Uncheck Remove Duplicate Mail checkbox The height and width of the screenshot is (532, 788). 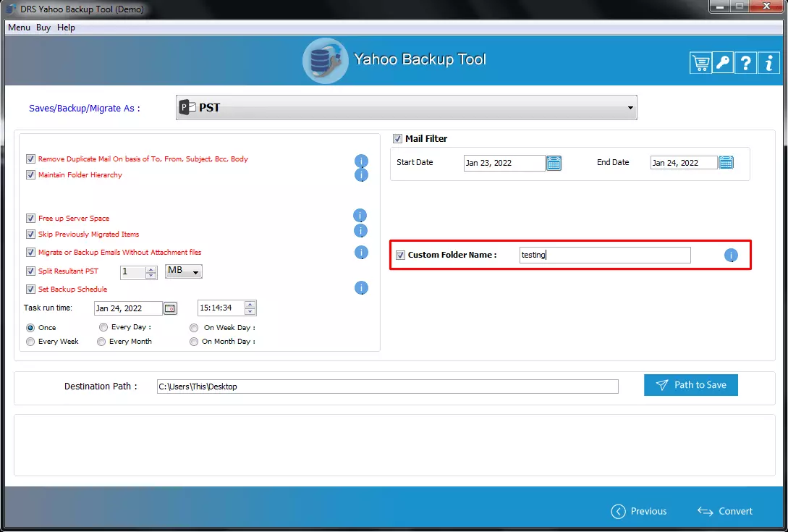pos(30,159)
